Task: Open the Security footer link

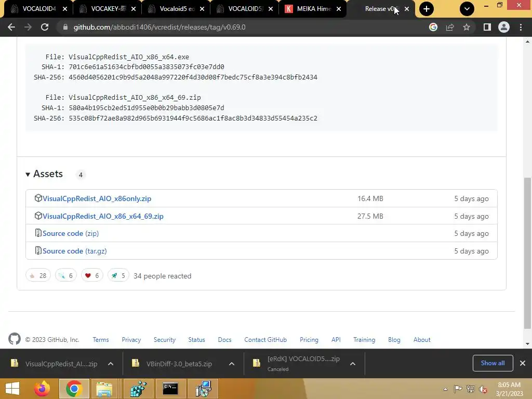Action: point(165,340)
